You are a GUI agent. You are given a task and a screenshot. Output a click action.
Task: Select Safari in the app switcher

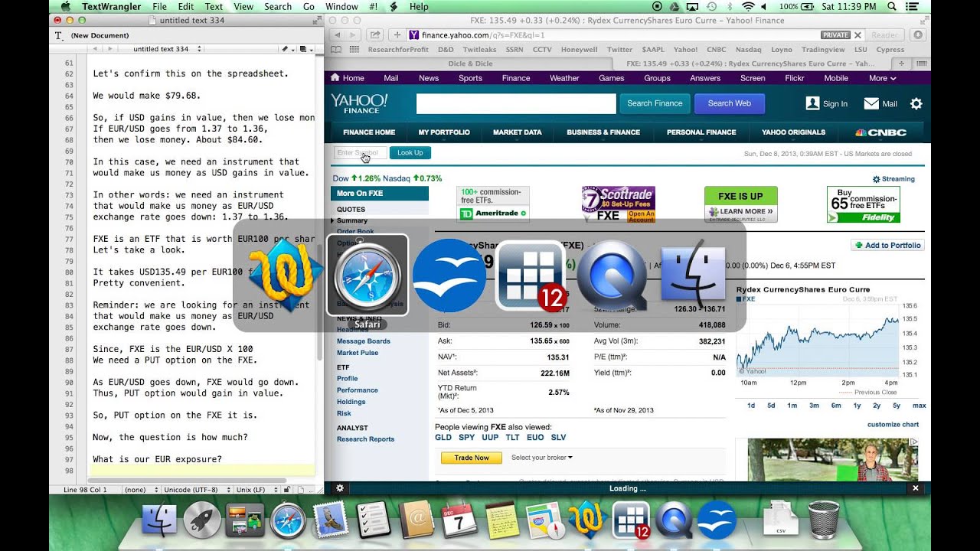[367, 275]
